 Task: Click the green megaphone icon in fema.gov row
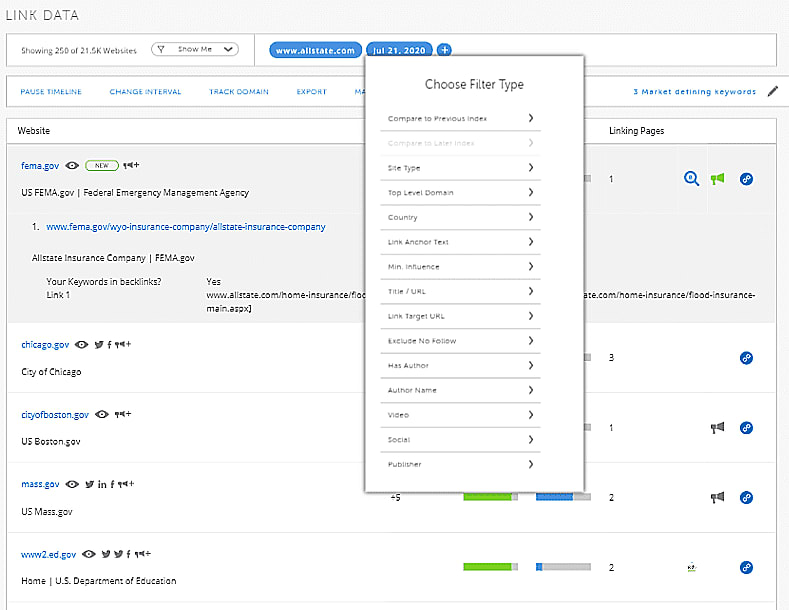[x=718, y=179]
